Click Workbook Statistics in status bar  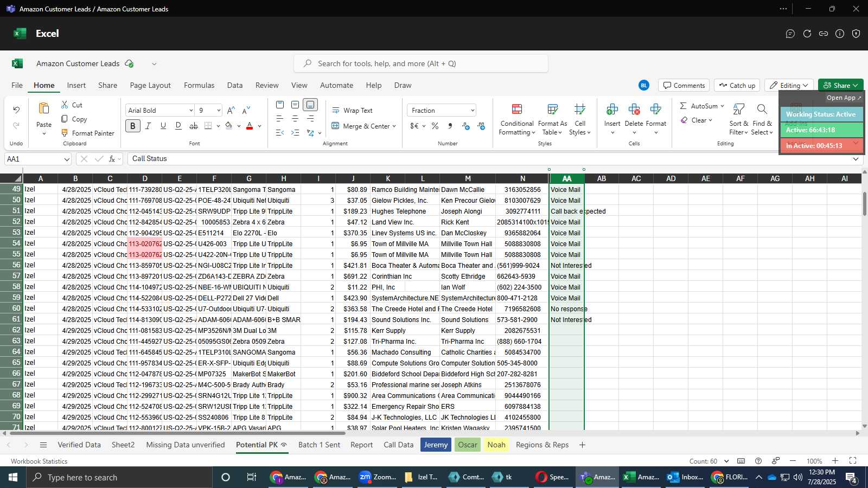[x=39, y=461]
